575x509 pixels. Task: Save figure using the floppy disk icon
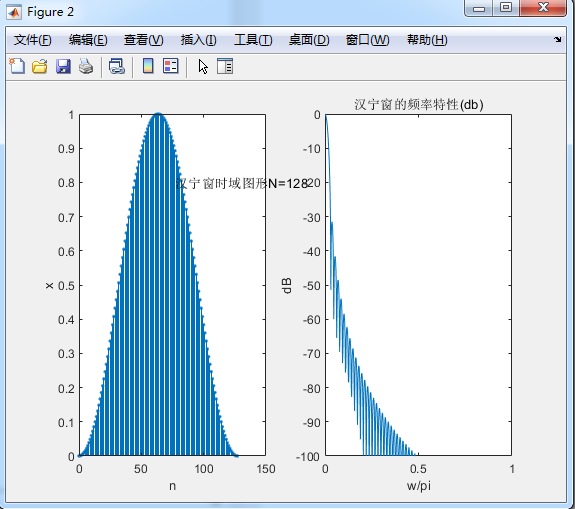pyautogui.click(x=63, y=66)
